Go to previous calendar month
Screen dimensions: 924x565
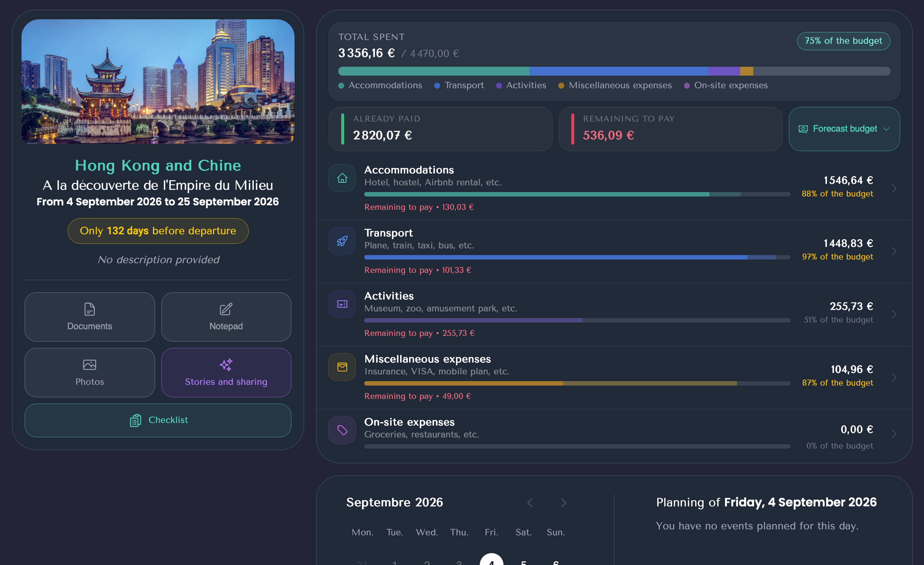pyautogui.click(x=530, y=502)
